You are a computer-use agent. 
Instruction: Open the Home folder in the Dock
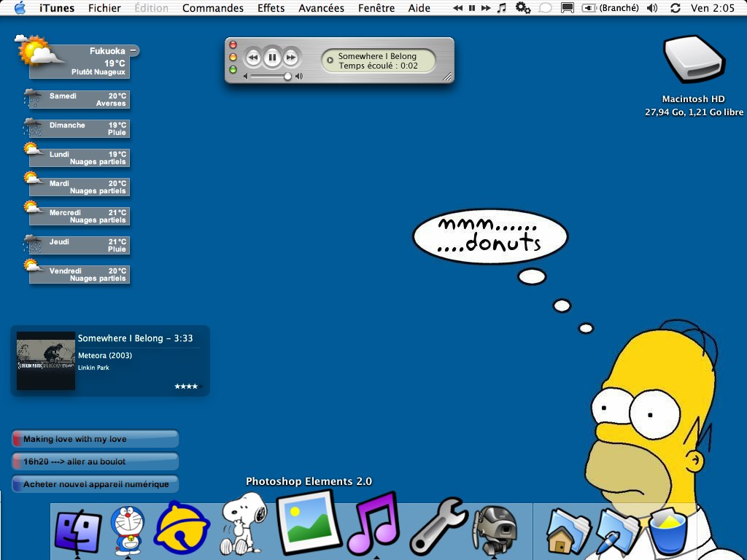pos(568,532)
